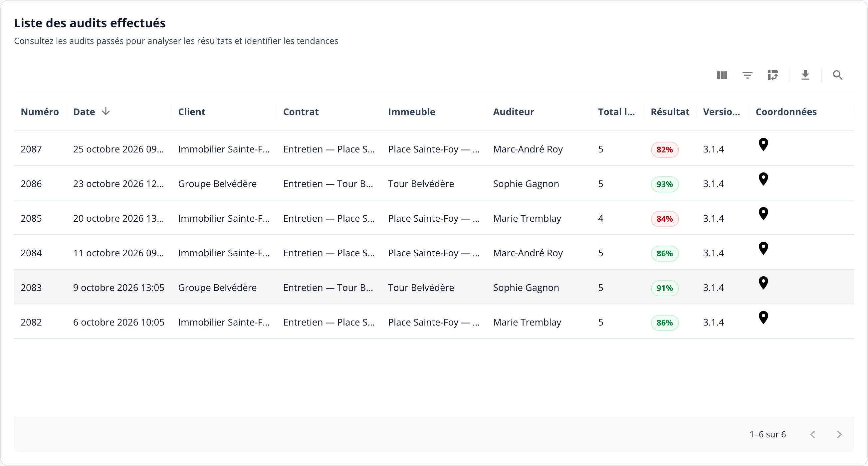Image resolution: width=868 pixels, height=466 pixels.
Task: Click 'Marie Tremblay' in row 2085
Action: (x=527, y=218)
